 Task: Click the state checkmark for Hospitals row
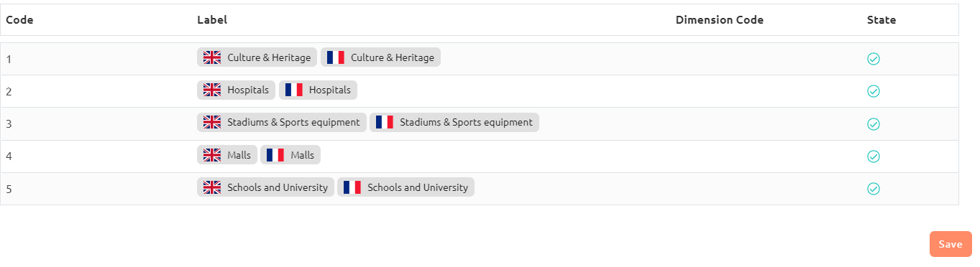[x=874, y=91]
